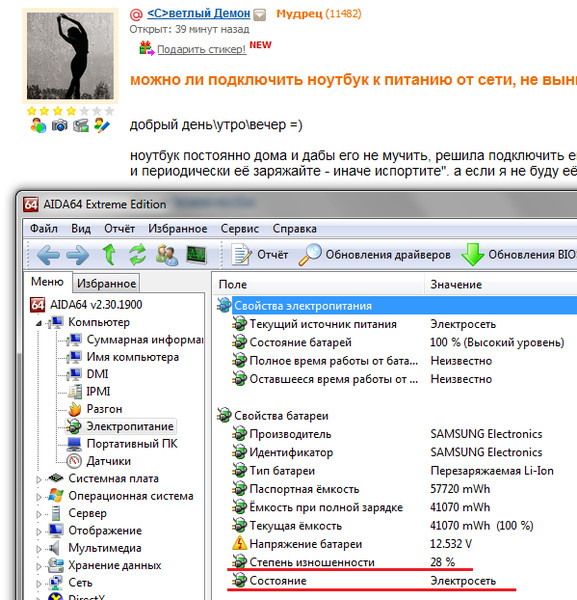Open the Избранное menu in the menu bar
The image size is (577, 600).
(x=178, y=229)
